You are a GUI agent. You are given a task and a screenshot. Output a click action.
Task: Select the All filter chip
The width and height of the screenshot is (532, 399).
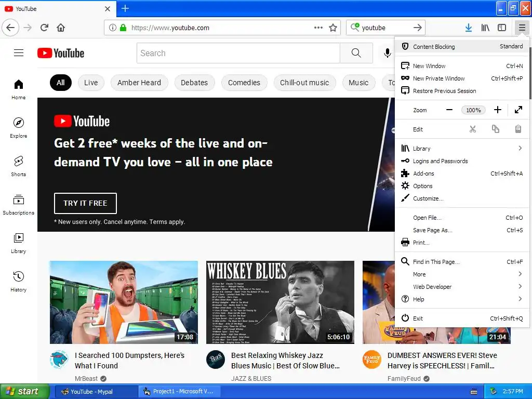(61, 83)
